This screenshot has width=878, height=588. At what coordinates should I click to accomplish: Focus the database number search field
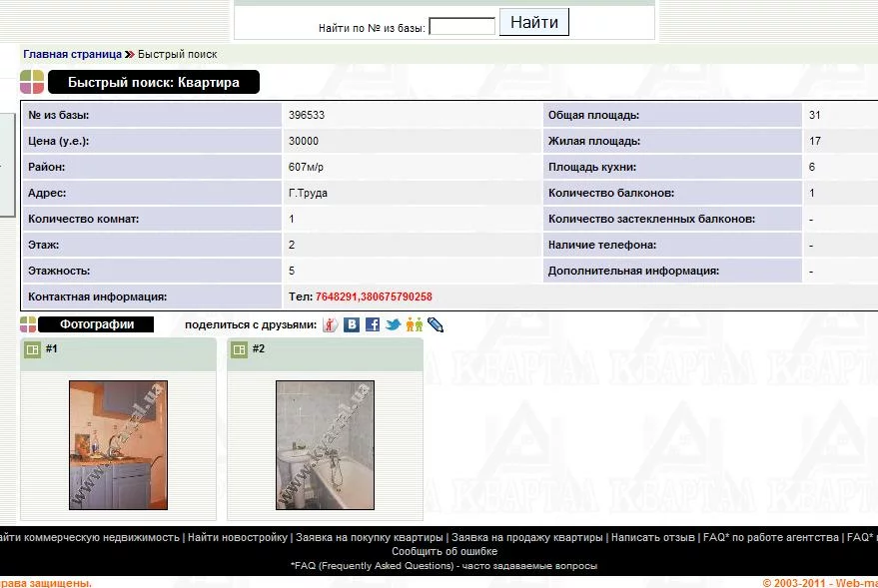click(x=461, y=26)
